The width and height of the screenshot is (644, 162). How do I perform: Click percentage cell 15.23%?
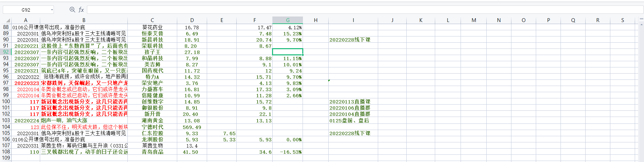[x=288, y=33]
